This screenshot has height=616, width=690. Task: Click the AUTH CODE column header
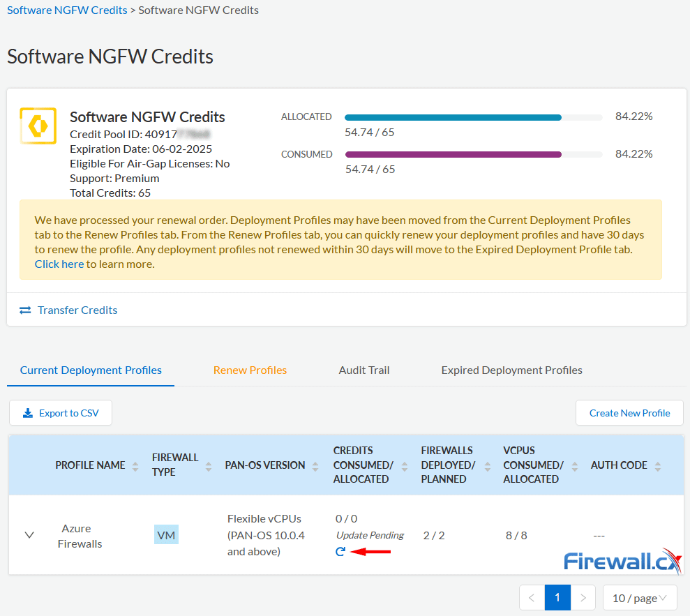click(619, 465)
